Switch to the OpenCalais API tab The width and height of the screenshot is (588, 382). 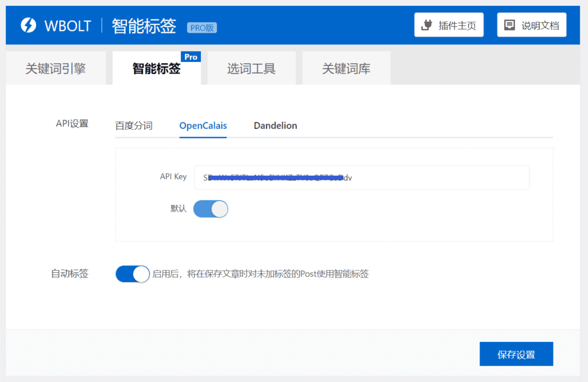203,125
